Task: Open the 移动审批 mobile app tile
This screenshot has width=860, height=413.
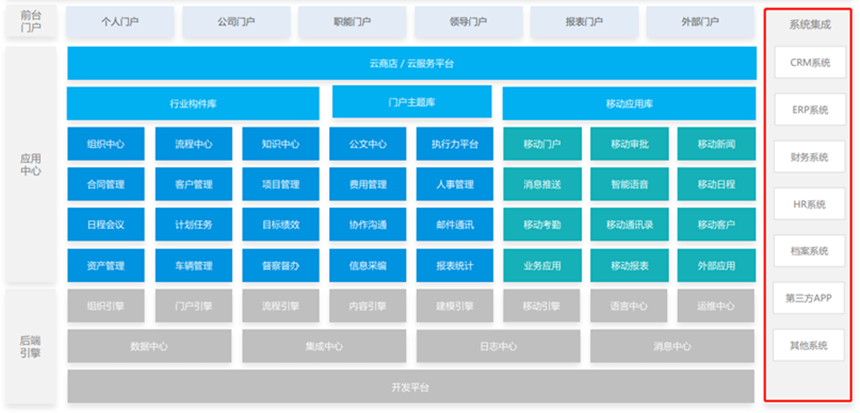Action: (628, 144)
